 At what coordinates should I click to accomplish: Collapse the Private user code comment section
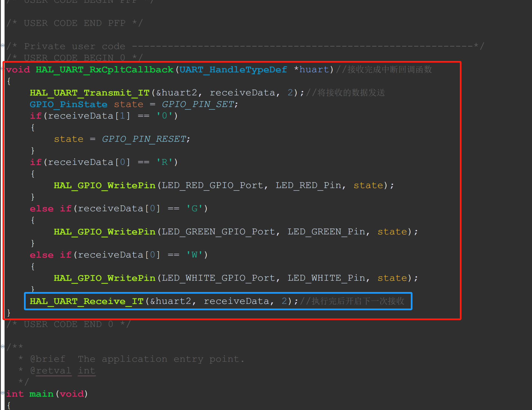(3, 46)
